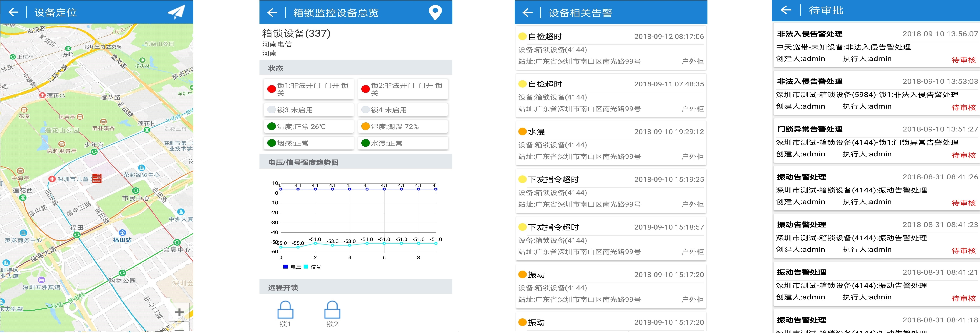
Task: Tap the 荣超观景亭 pavilion marker
Action: [x=62, y=144]
